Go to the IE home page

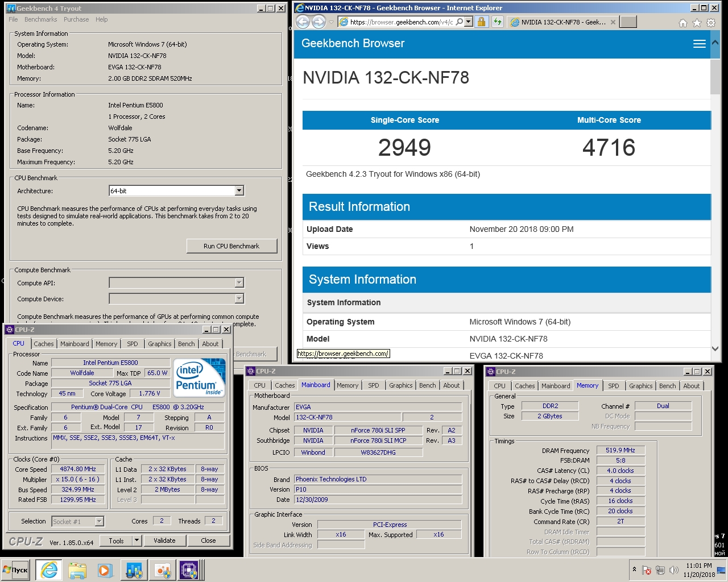(x=683, y=23)
